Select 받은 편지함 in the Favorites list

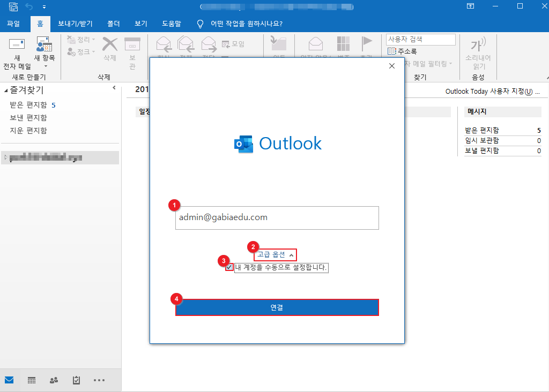click(x=28, y=105)
